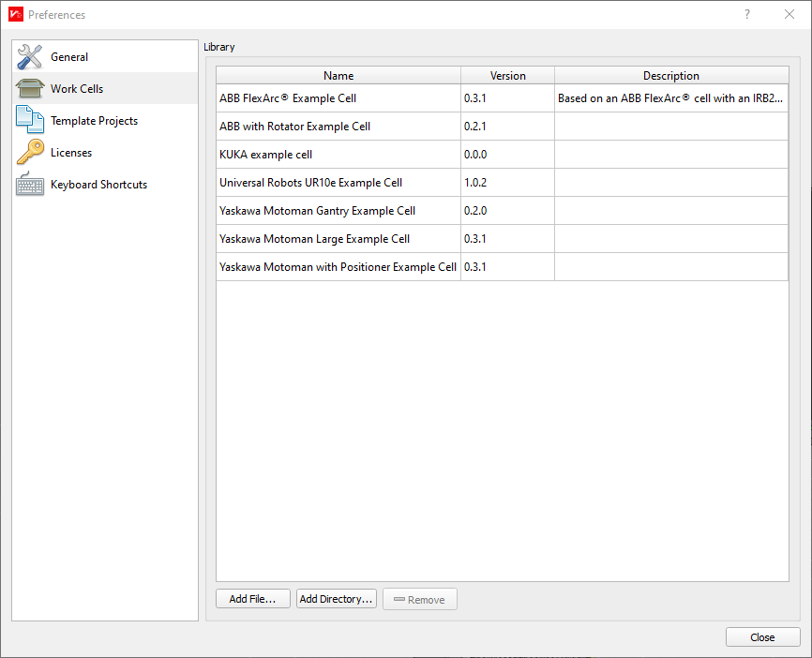Screen dimensions: 812x658
Task: Click version 0.2.1 cell
Action: click(x=507, y=127)
